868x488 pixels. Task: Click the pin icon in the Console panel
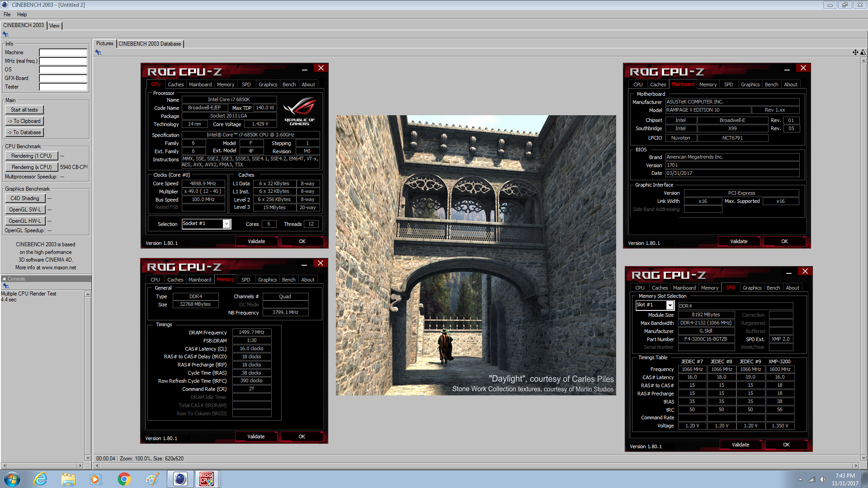point(6,286)
